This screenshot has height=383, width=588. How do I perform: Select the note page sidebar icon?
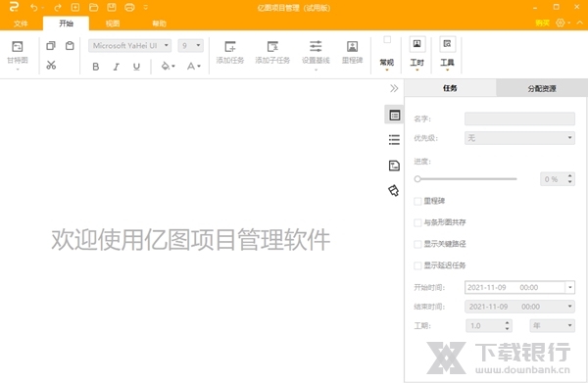[394, 166]
